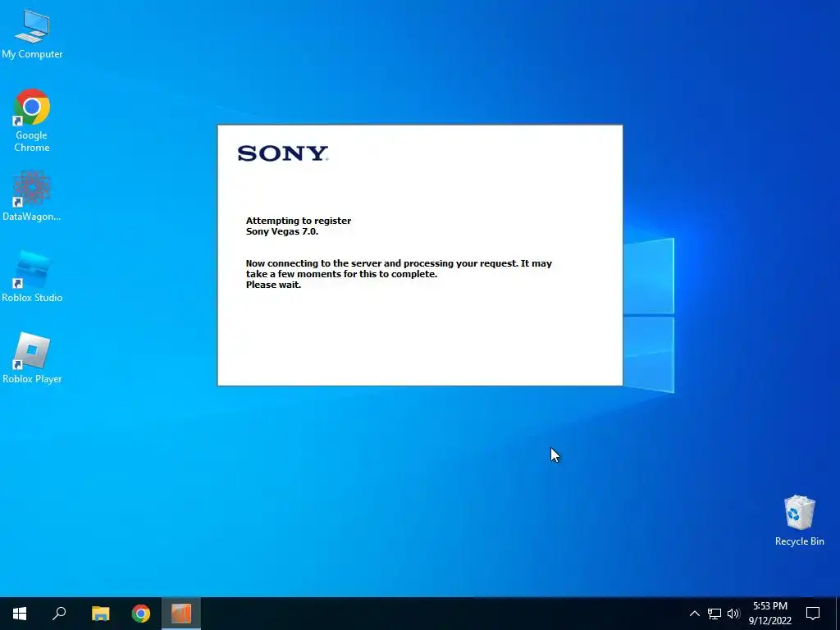Open the clock showing 5:53 PM
840x630 pixels.
[x=769, y=614]
